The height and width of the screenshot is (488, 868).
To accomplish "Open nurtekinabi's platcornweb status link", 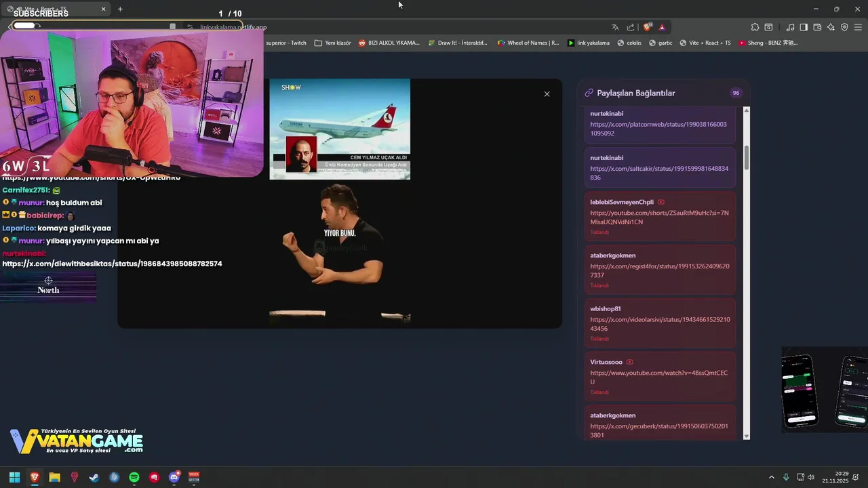I will click(x=658, y=129).
